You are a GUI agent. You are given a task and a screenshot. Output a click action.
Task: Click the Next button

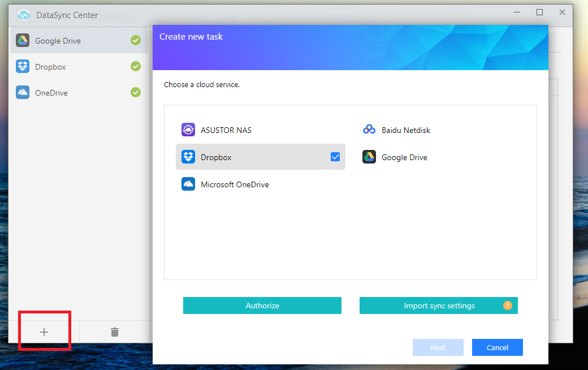[x=438, y=347]
